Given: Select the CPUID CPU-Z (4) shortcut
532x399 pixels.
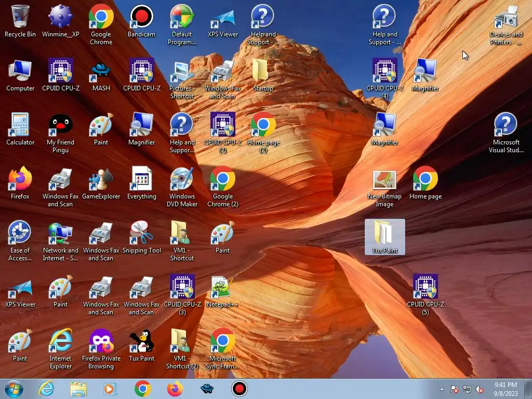Looking at the screenshot, I should point(384,79).
